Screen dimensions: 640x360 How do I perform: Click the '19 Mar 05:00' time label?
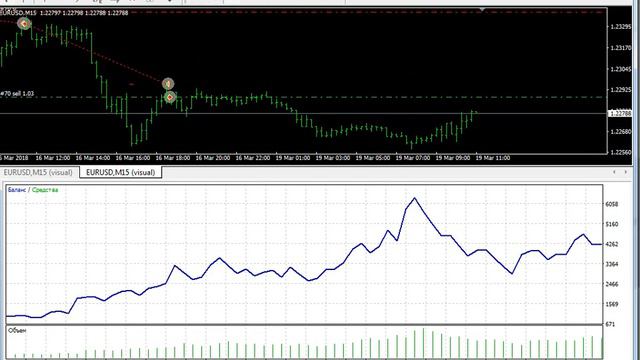click(373, 158)
